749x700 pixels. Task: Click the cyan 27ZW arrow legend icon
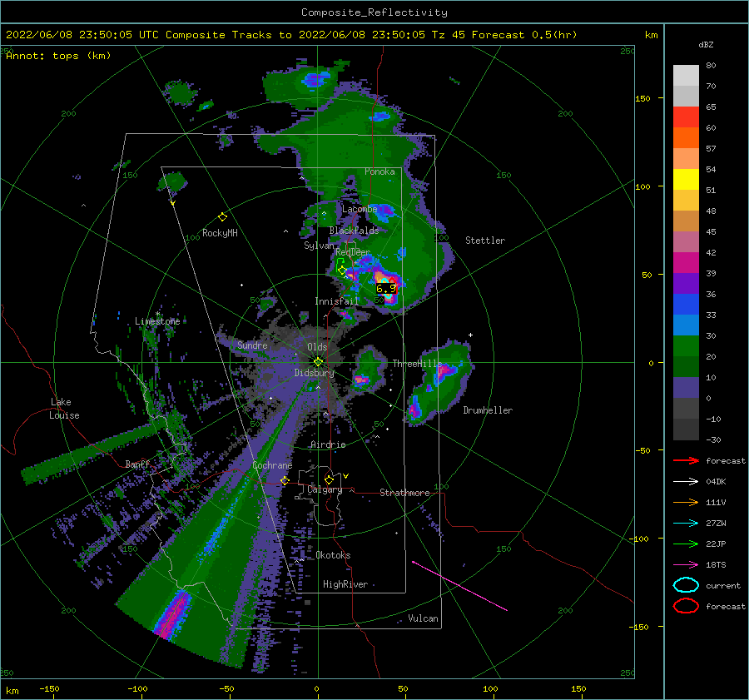tap(686, 524)
